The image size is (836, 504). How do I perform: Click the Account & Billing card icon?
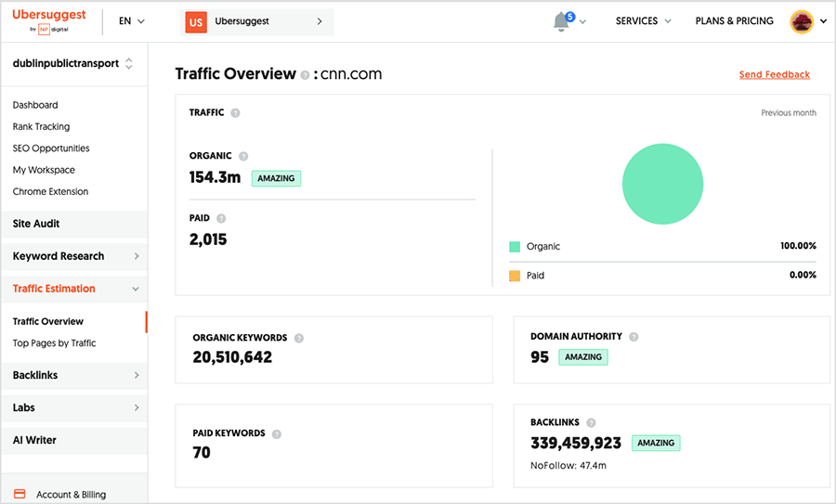pyautogui.click(x=20, y=494)
